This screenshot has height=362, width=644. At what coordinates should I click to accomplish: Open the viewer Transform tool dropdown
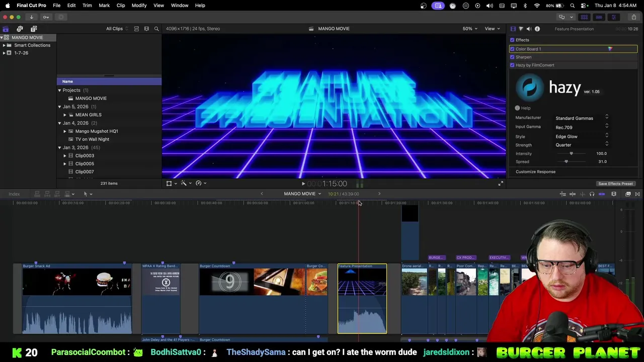pyautogui.click(x=171, y=184)
